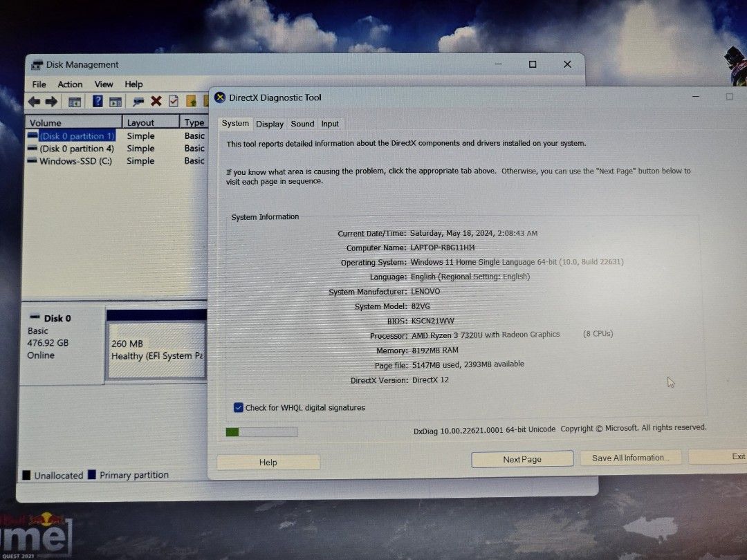Open the View menu in Disk Management
The width and height of the screenshot is (747, 560).
tap(104, 84)
